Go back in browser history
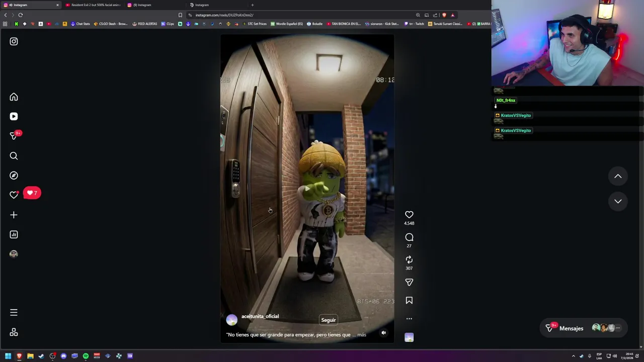 tap(6, 15)
